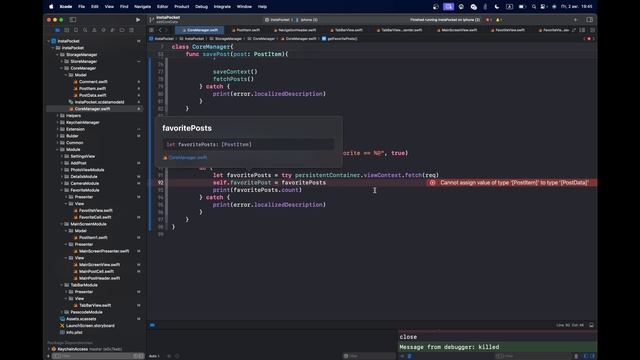Click the breakpoint toggle in debug bar
The width and height of the screenshot is (640, 360).
pos(152,325)
